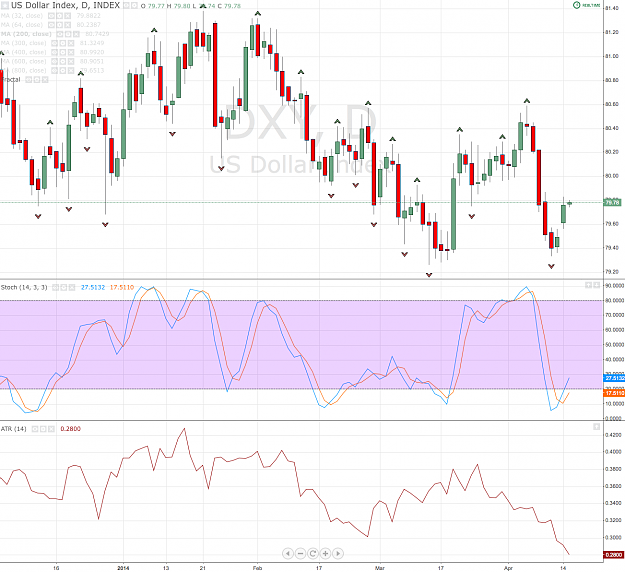Screen dimensions: 625x572
Task: Open format settings for MA (200, close)
Action: (x=67, y=34)
